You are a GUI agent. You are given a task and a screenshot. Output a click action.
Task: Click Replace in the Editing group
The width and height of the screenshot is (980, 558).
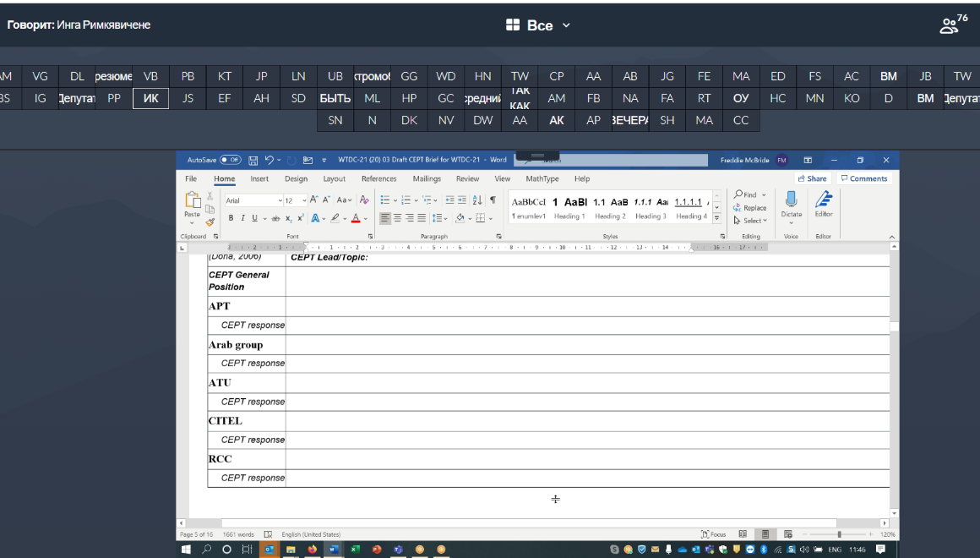coord(750,208)
